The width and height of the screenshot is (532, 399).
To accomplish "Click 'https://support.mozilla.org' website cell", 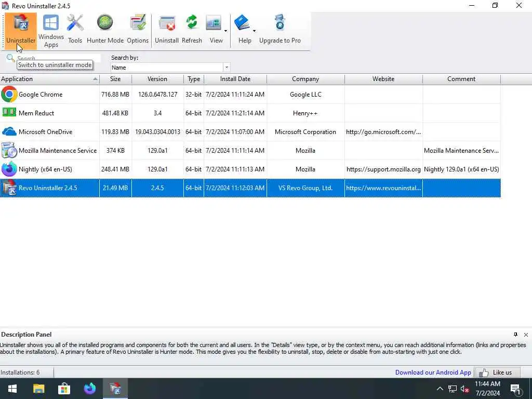I will [383, 169].
